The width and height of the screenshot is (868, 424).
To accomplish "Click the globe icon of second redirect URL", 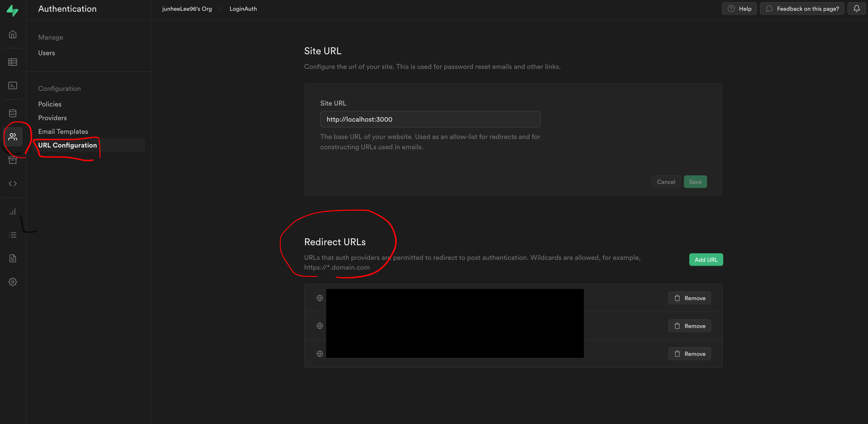I will click(320, 326).
